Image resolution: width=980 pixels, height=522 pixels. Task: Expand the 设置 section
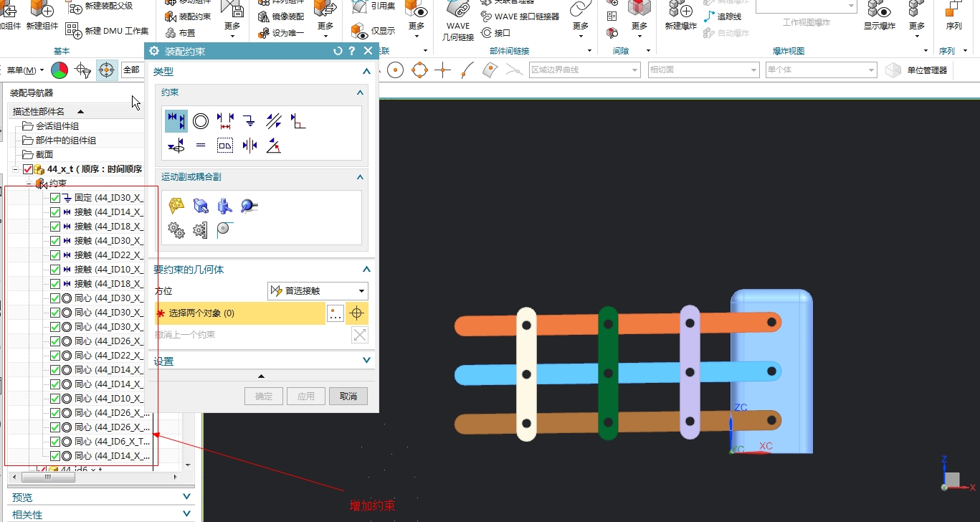(x=366, y=361)
